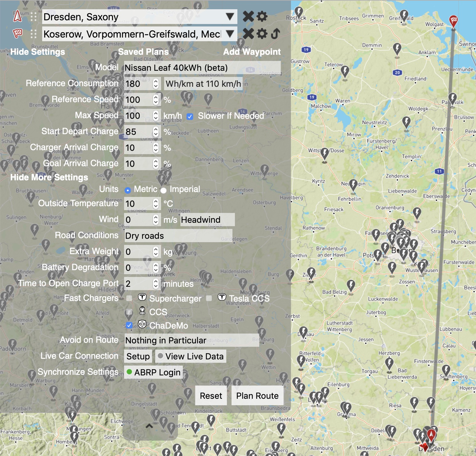Remove the Koserow destination X icon

point(248,34)
